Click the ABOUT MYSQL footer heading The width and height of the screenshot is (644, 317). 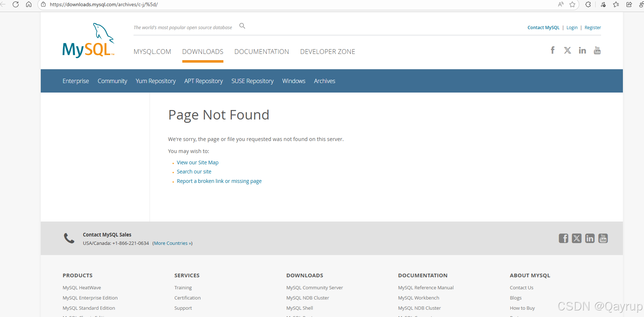pos(530,275)
